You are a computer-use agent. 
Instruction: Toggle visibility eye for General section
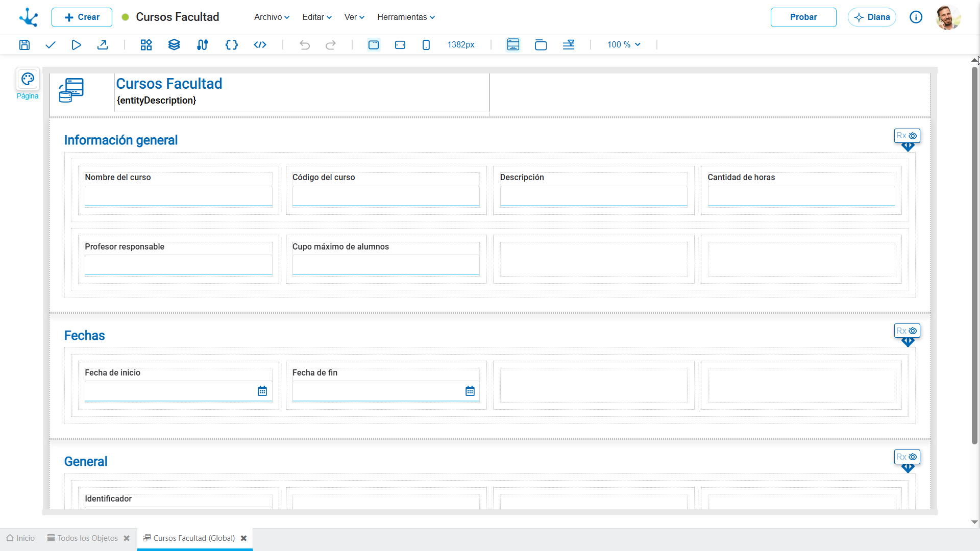[x=913, y=457]
